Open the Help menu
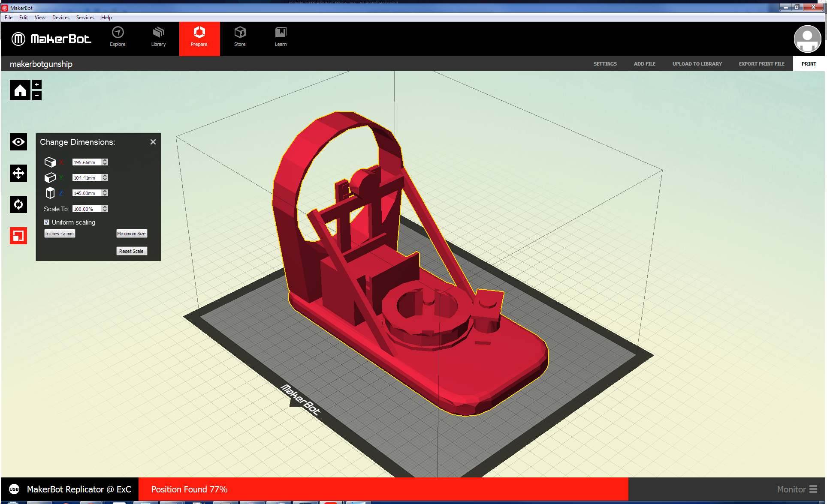 coord(106,18)
